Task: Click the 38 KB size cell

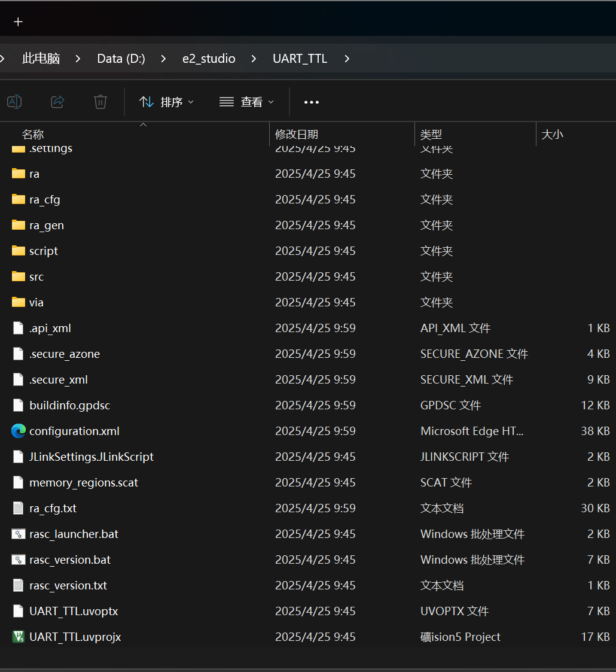Action: tap(595, 431)
